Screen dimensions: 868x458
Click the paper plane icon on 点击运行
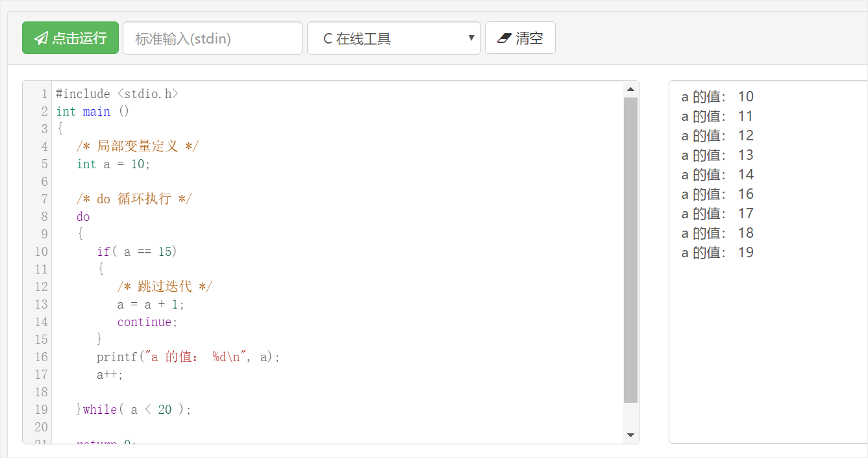(42, 38)
